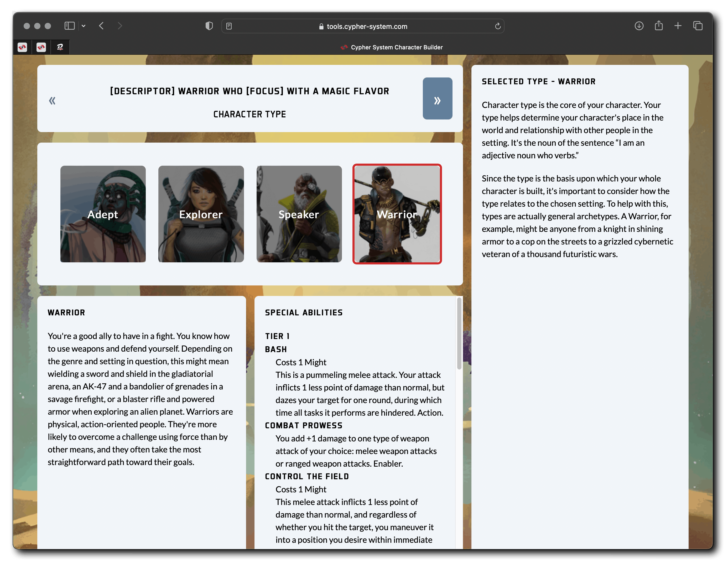
Task: Open the sidebar options dropdown chevron
Action: (84, 26)
